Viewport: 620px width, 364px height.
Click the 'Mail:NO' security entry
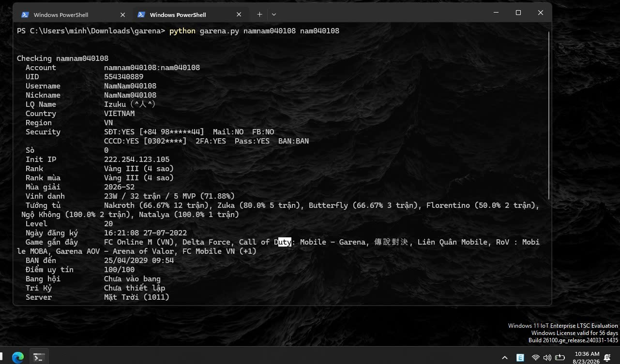(x=228, y=132)
